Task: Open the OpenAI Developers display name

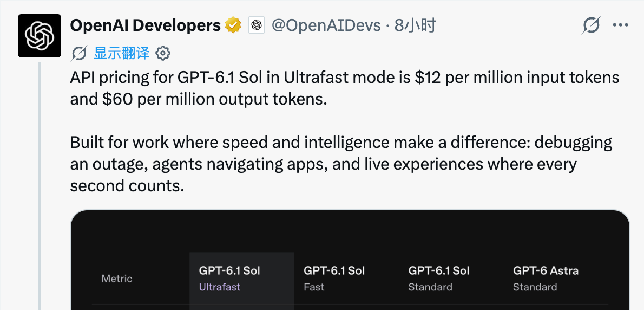Action: click(x=146, y=25)
